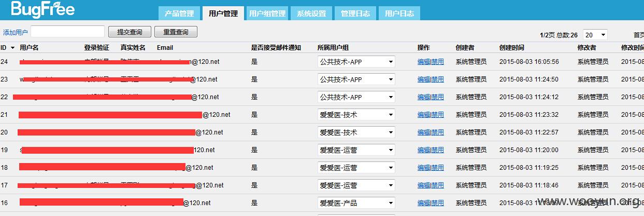Open user group dropdown for ID 17

click(x=356, y=185)
